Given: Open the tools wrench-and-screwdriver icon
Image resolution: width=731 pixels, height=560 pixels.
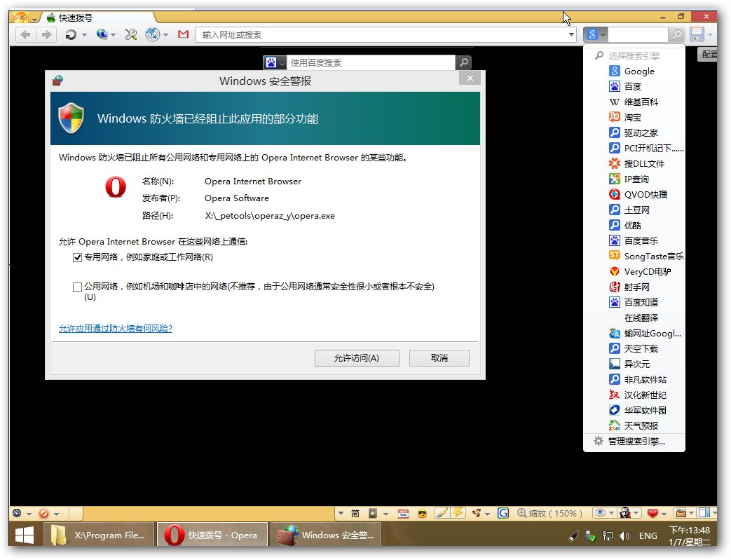Looking at the screenshot, I should point(131,34).
